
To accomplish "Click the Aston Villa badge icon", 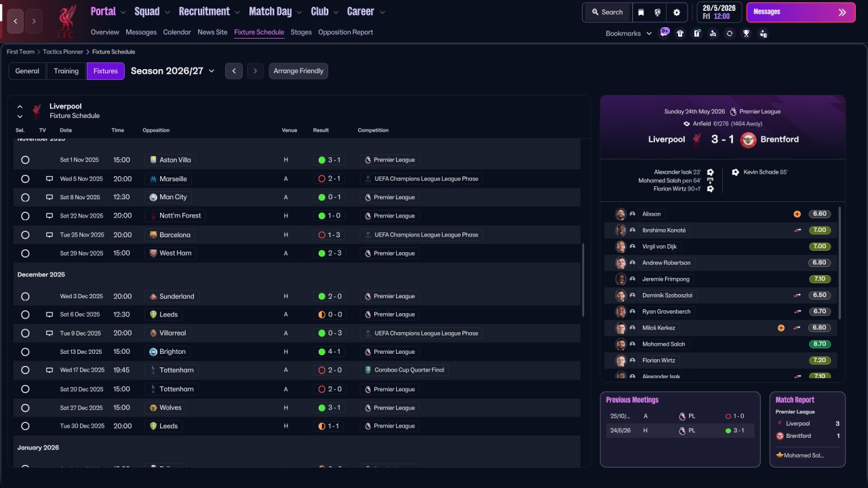I will tap(153, 160).
